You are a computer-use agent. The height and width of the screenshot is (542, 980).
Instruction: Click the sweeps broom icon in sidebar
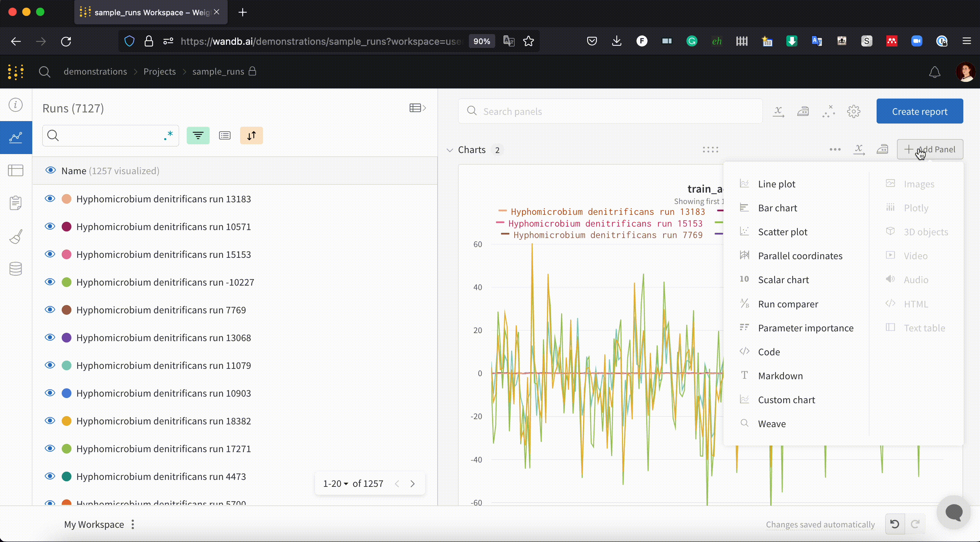[x=16, y=237]
